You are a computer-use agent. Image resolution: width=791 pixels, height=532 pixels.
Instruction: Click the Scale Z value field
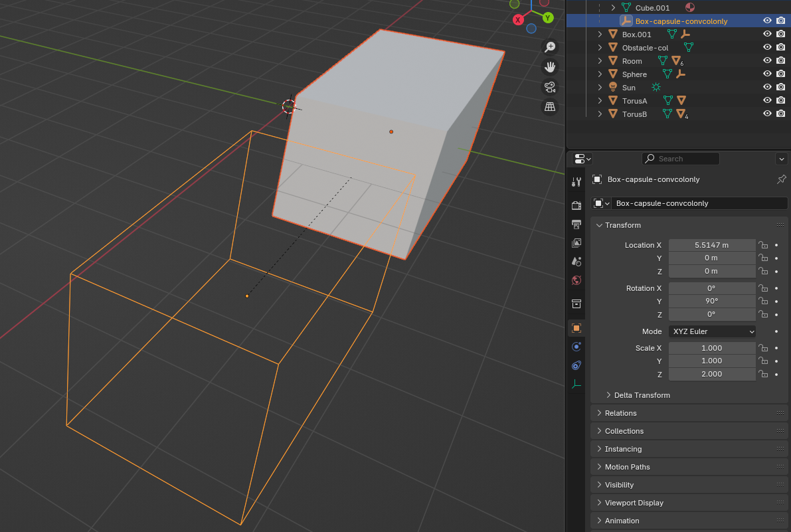pyautogui.click(x=711, y=374)
